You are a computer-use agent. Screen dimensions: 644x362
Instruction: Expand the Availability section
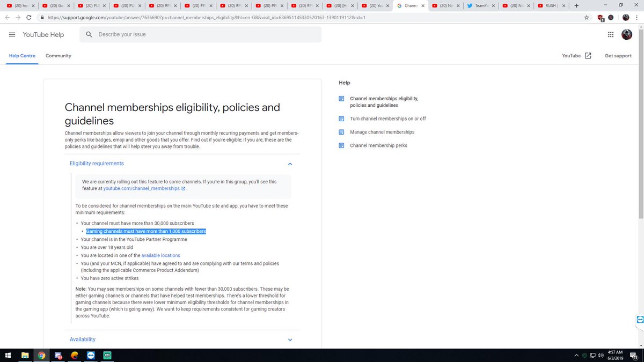[x=290, y=339]
